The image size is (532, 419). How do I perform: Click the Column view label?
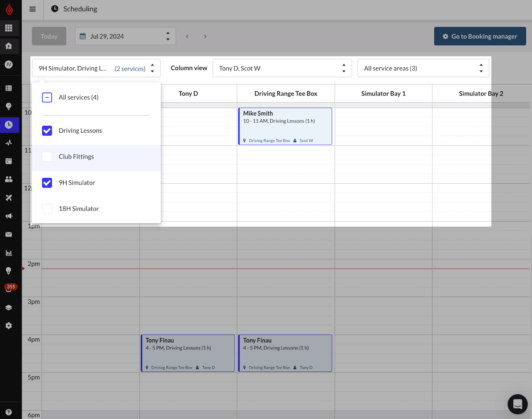point(189,68)
